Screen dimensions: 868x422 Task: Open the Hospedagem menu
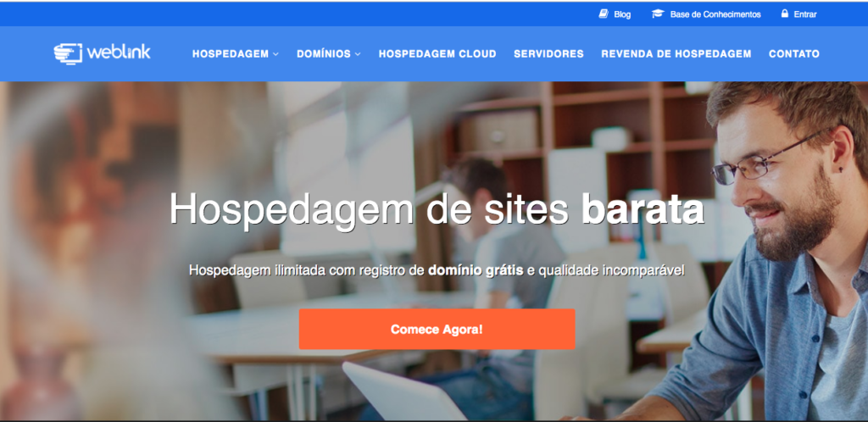click(x=231, y=54)
